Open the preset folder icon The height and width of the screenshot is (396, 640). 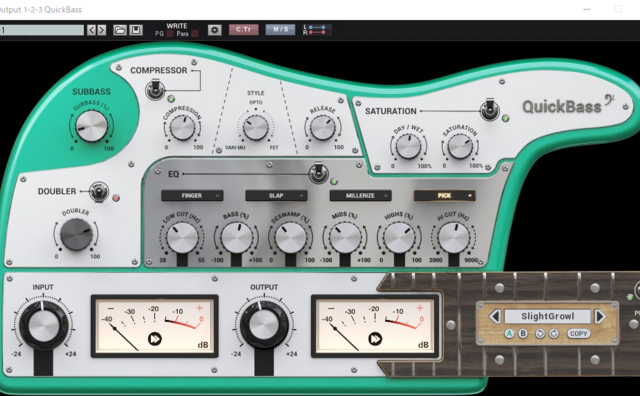point(120,30)
